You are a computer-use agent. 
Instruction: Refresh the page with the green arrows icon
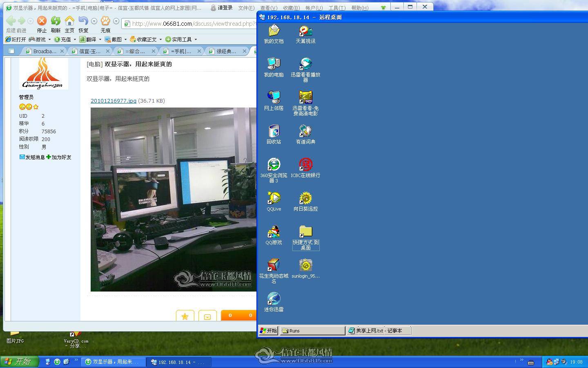pyautogui.click(x=56, y=21)
